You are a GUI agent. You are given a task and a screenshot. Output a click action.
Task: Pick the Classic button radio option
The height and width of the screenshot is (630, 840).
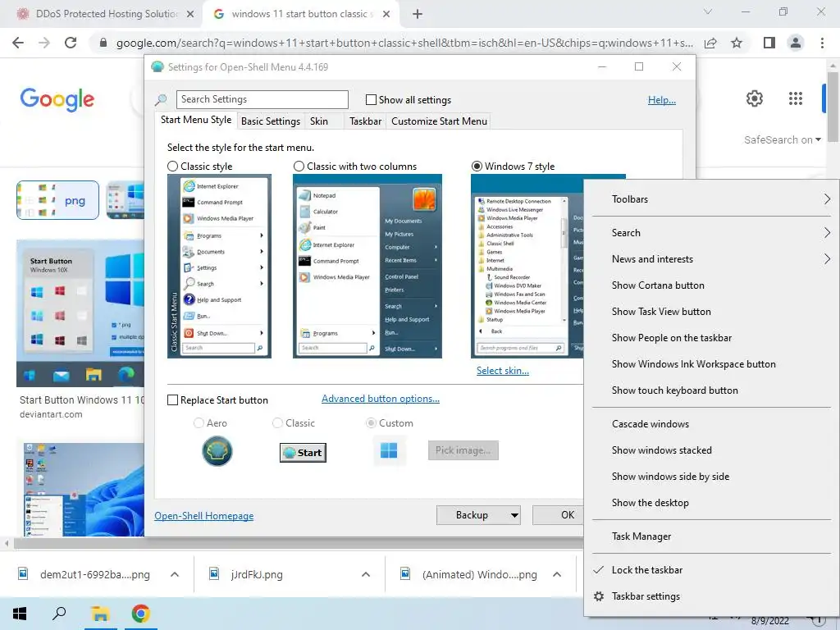[277, 423]
